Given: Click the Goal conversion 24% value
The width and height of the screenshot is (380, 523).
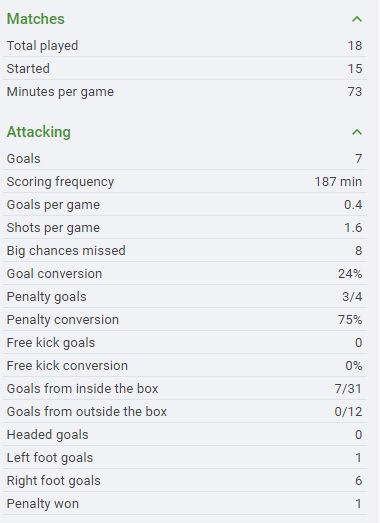Looking at the screenshot, I should click(350, 274).
